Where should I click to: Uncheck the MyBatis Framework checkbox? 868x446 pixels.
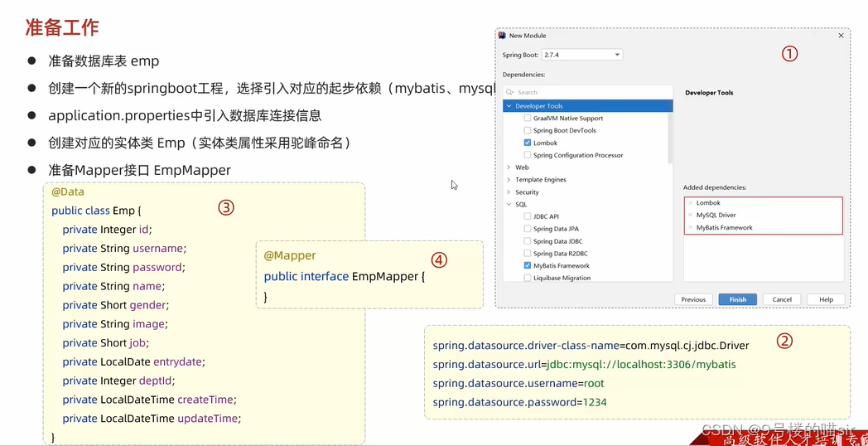(x=527, y=266)
